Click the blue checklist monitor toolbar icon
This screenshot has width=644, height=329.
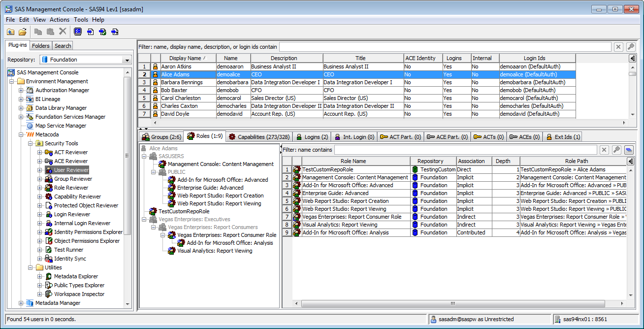tap(78, 32)
